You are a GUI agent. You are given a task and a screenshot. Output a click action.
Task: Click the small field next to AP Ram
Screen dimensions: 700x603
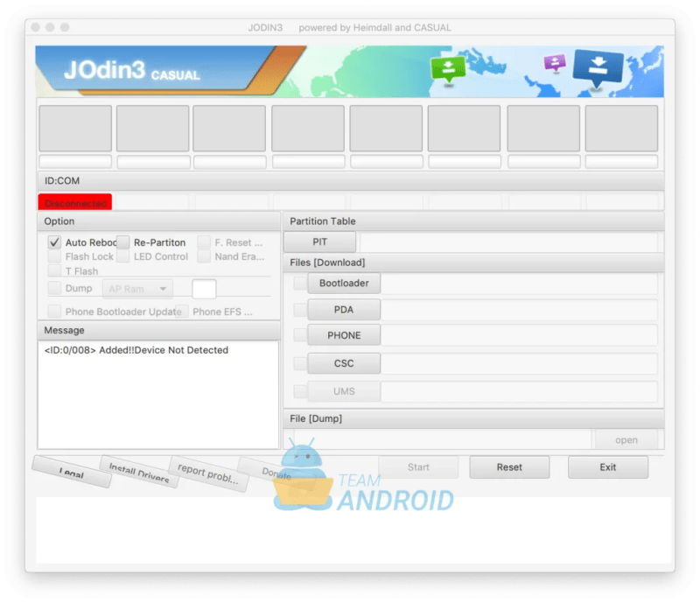point(204,289)
